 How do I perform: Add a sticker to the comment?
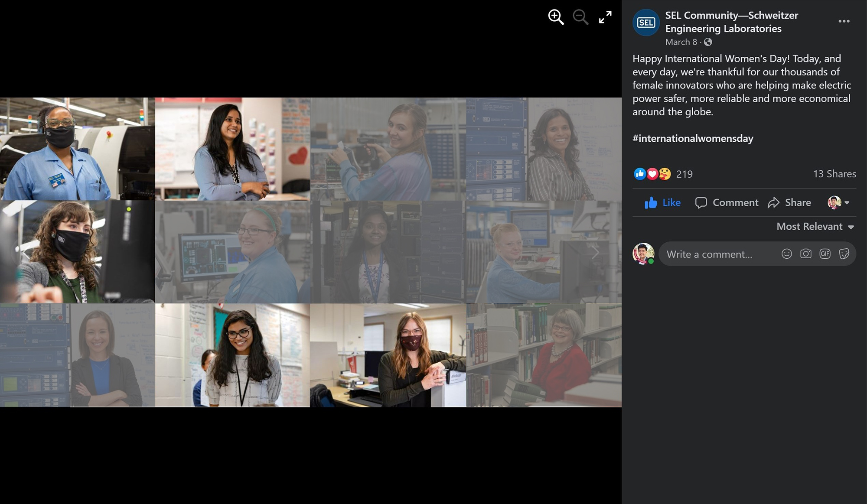(x=844, y=254)
